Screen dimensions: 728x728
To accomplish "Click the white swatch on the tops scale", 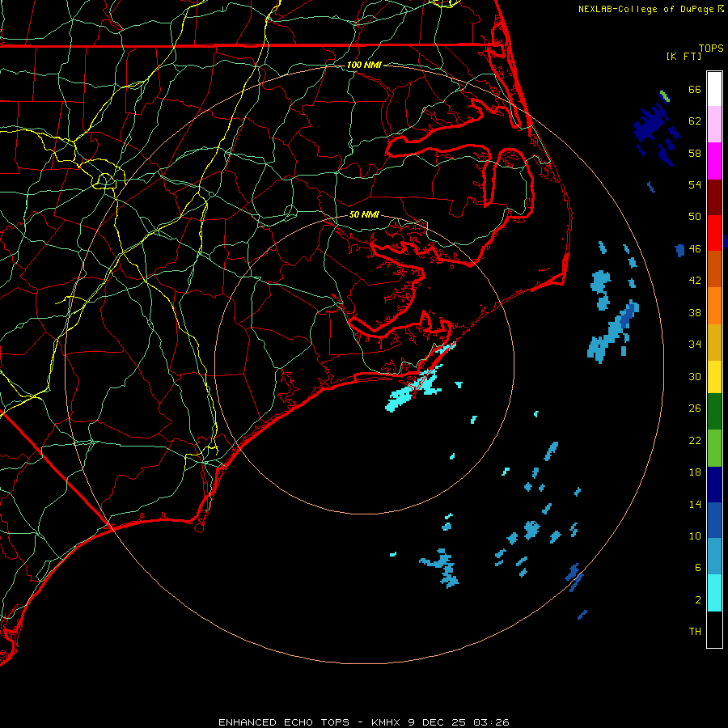I will click(714, 89).
